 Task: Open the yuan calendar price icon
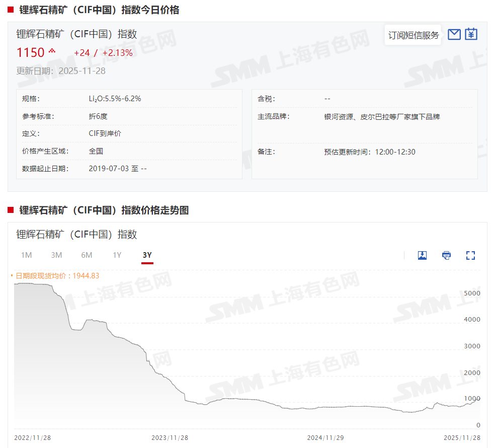pyautogui.click(x=471, y=34)
